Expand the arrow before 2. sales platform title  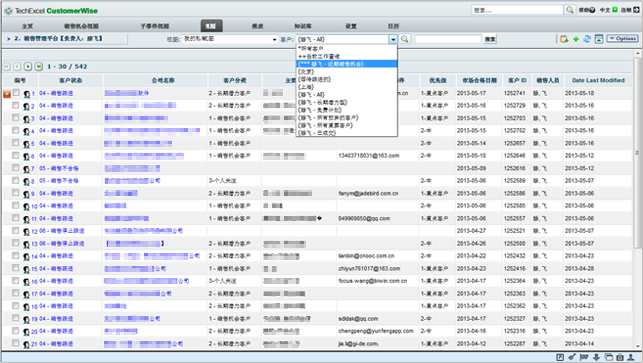pos(9,39)
